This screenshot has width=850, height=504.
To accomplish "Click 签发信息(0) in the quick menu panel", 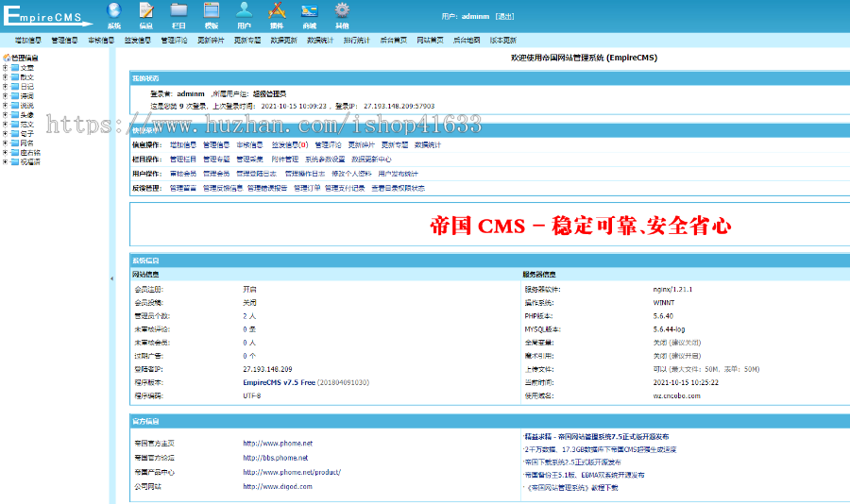I will click(x=290, y=144).
